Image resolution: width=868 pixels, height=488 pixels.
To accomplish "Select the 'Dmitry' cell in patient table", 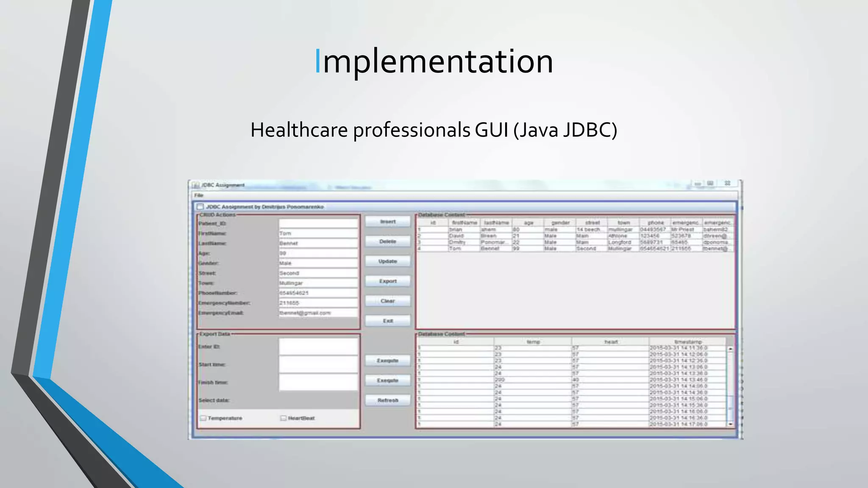I will point(465,242).
